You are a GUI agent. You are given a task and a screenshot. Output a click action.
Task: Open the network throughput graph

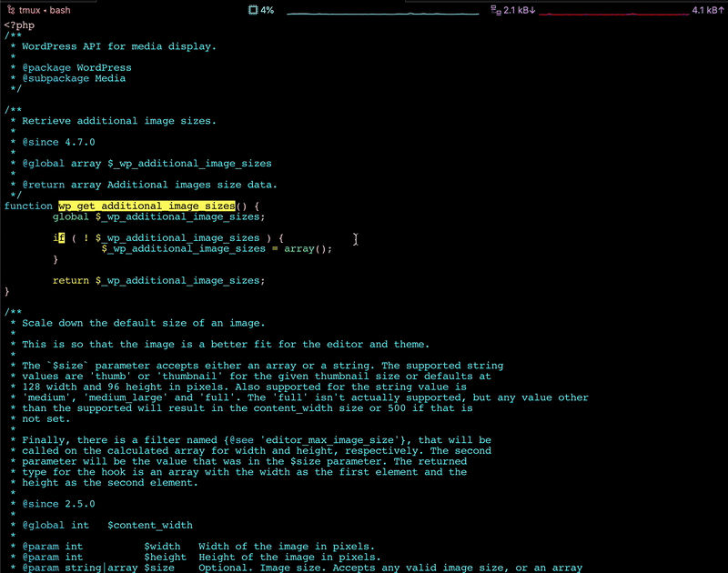tap(613, 14)
